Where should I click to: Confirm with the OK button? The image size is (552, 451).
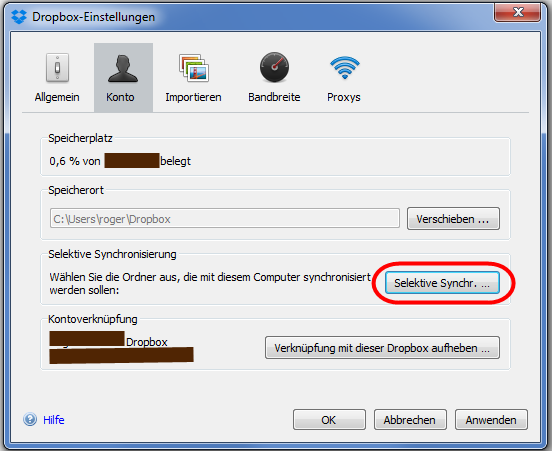[x=329, y=420]
